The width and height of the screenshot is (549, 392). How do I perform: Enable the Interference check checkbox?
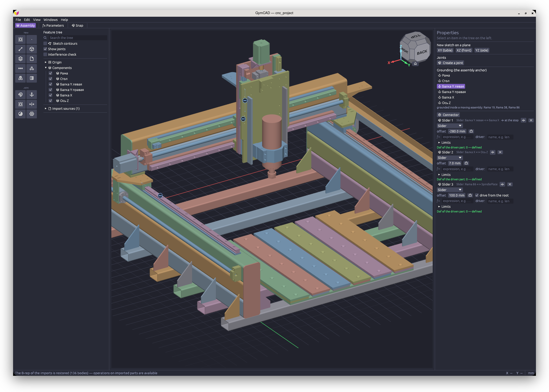(x=45, y=54)
